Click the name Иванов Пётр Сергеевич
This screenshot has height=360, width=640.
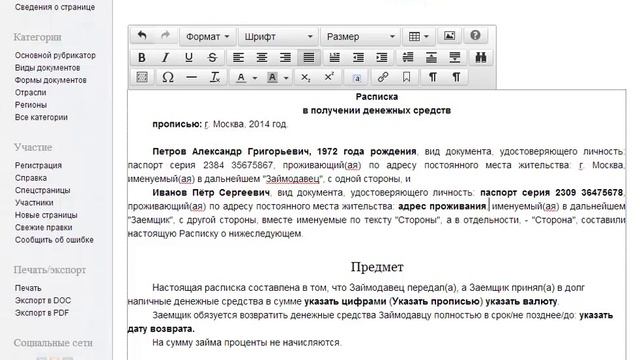pos(211,192)
